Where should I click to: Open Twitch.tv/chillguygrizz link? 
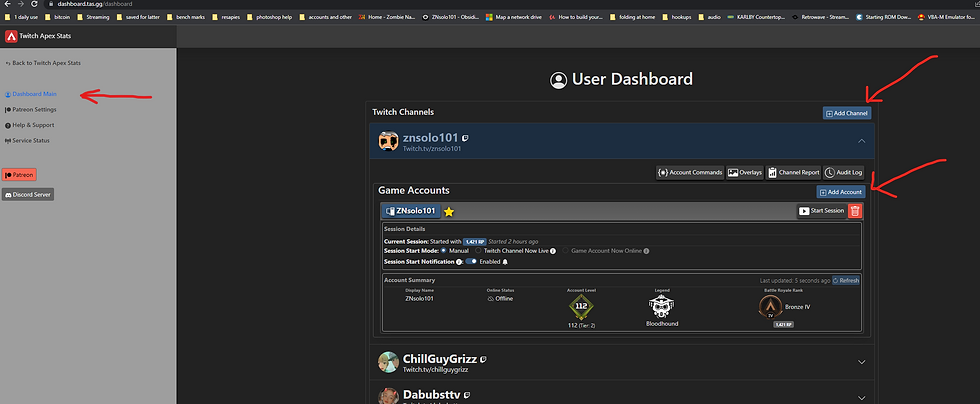click(x=436, y=370)
